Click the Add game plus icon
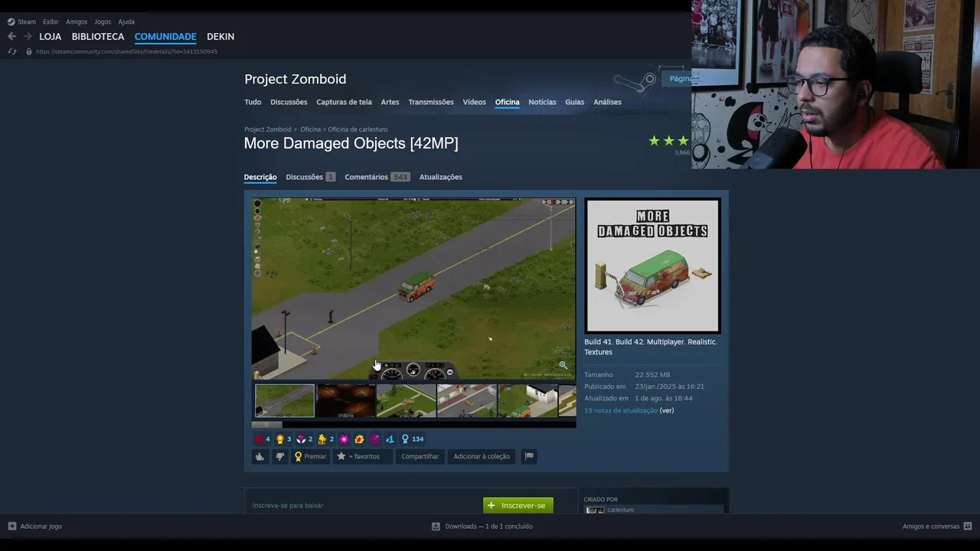This screenshot has height=551, width=980. (x=12, y=527)
